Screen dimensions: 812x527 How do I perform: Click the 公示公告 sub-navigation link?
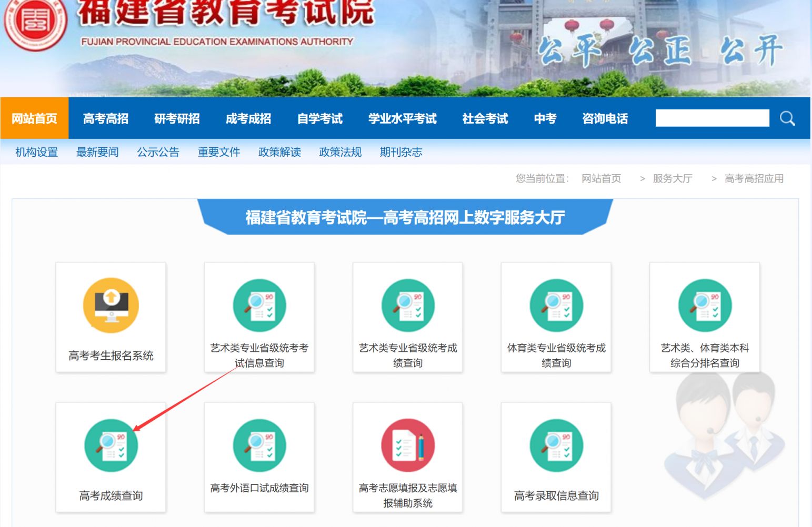coord(158,152)
